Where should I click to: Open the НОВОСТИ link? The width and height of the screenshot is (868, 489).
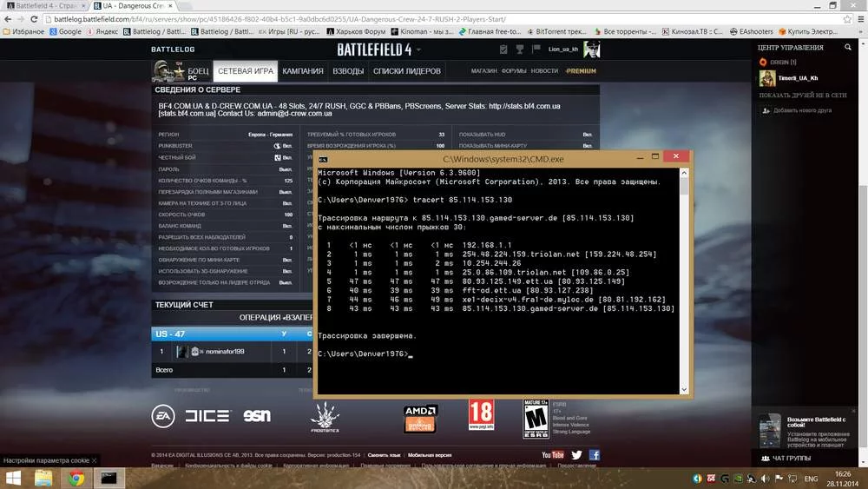(544, 71)
